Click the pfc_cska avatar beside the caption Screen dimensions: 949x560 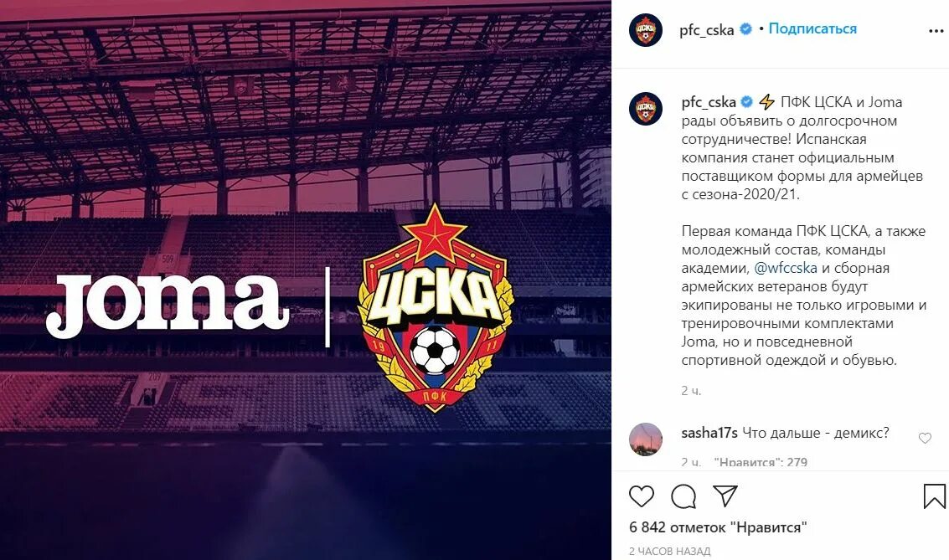tap(645, 109)
